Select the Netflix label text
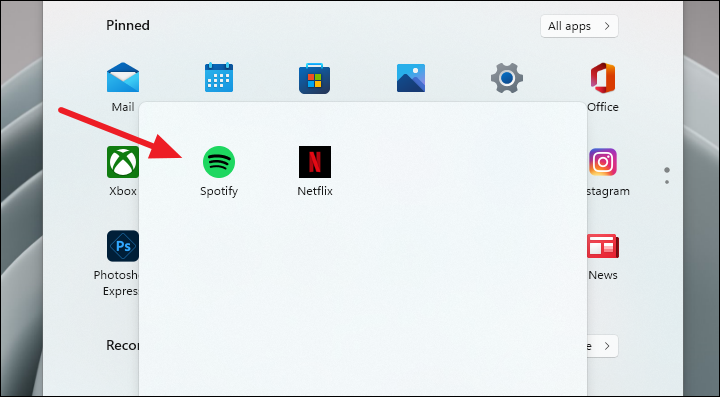Viewport: 720px width, 397px height. [315, 191]
